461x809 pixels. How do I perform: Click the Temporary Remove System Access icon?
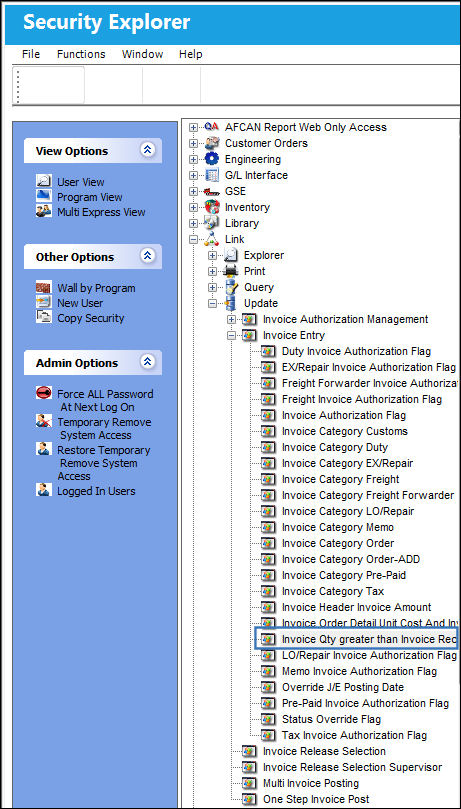point(44,421)
